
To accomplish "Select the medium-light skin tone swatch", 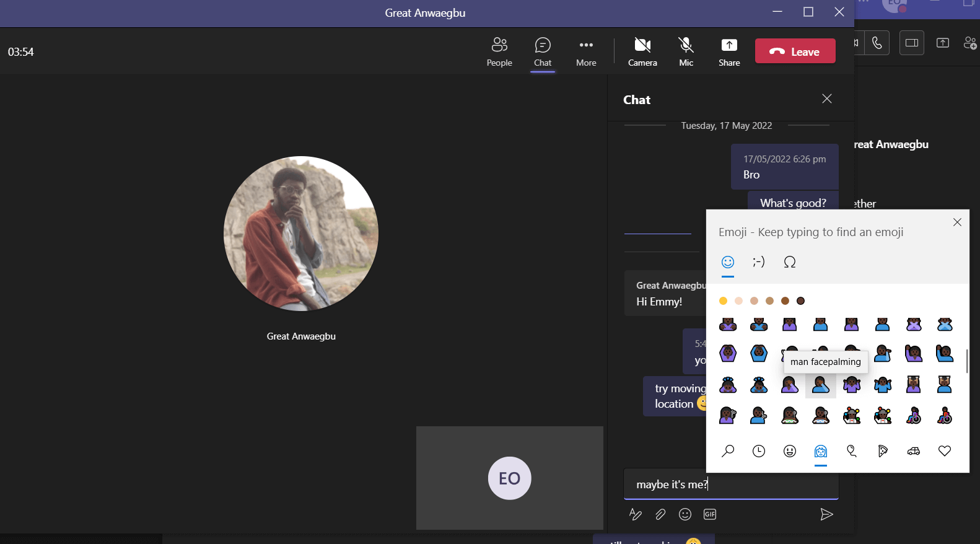I will (754, 301).
